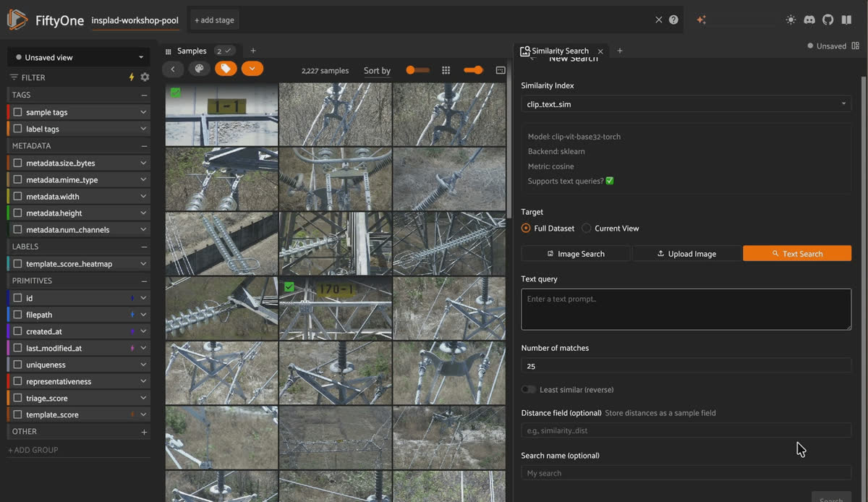Image resolution: width=868 pixels, height=502 pixels.
Task: Open the color scheme palette icon
Action: click(199, 69)
